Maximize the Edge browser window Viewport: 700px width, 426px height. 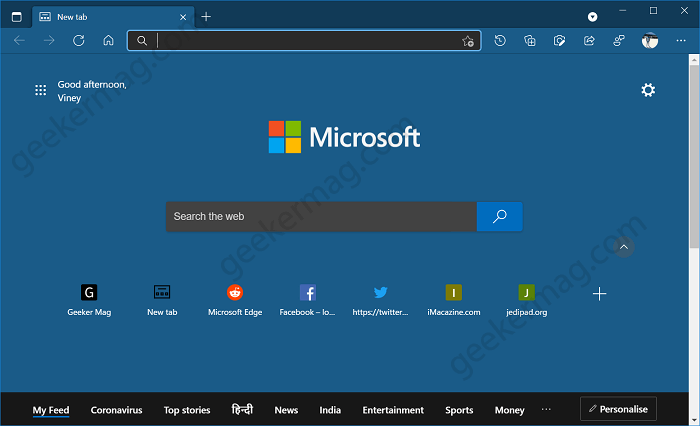(x=653, y=11)
